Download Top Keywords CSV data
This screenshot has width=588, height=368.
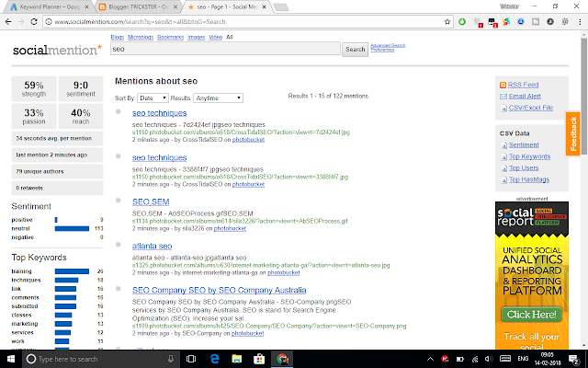[529, 156]
